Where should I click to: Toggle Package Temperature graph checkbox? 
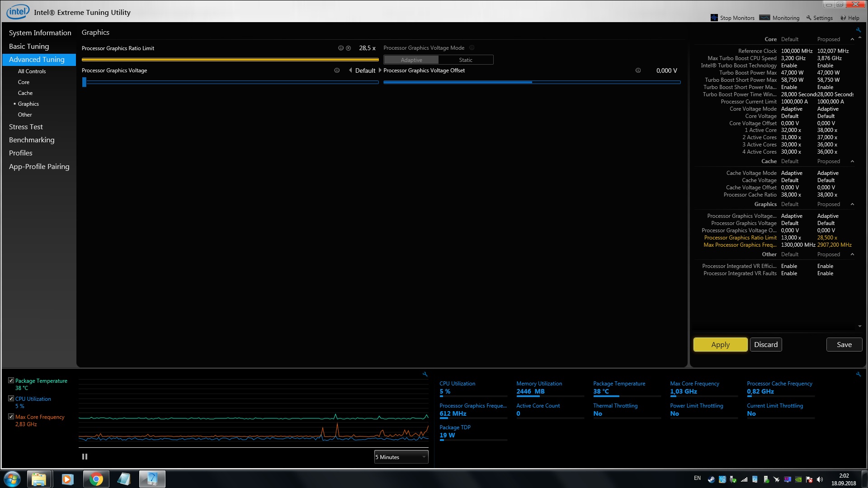pos(11,380)
